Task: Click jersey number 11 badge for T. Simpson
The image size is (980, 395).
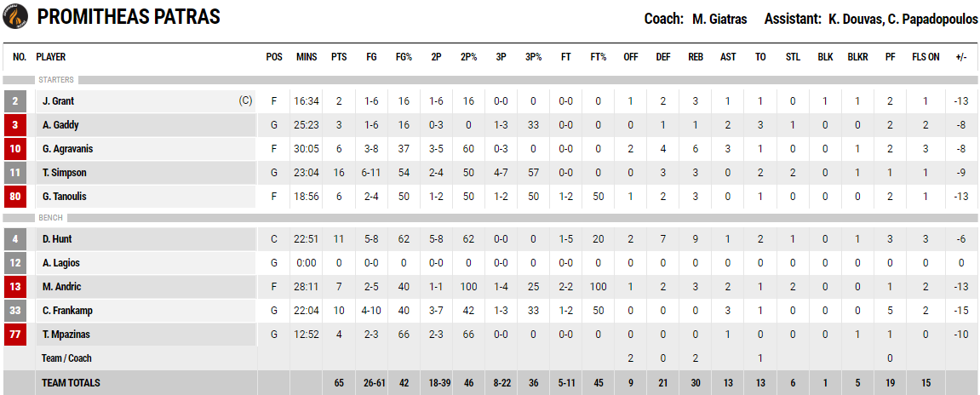Action: coord(14,173)
